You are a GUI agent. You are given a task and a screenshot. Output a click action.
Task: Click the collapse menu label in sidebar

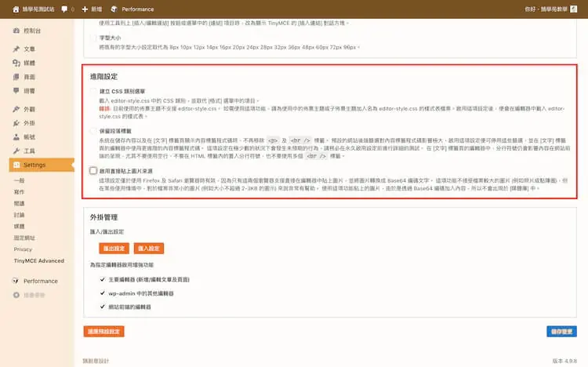[x=34, y=295]
